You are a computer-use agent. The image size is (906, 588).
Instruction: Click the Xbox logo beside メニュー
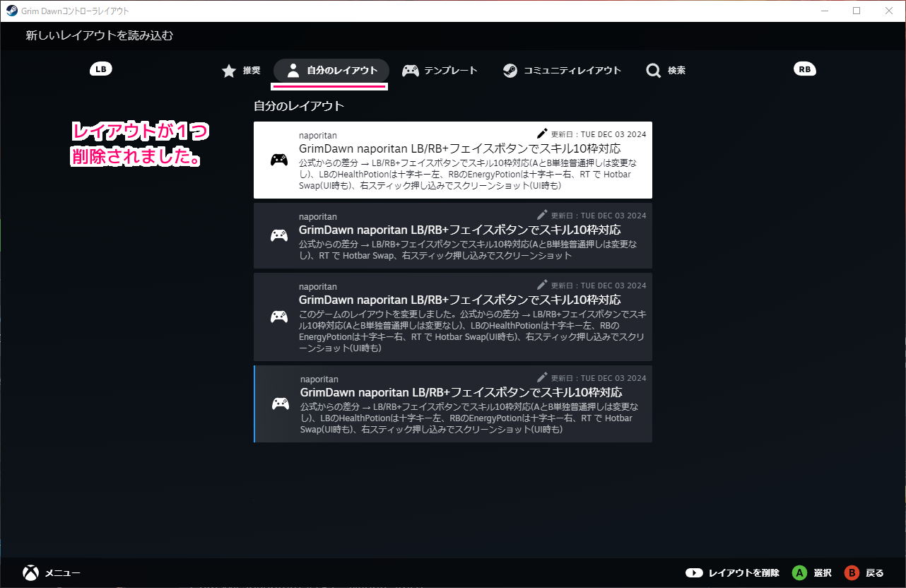click(x=30, y=573)
